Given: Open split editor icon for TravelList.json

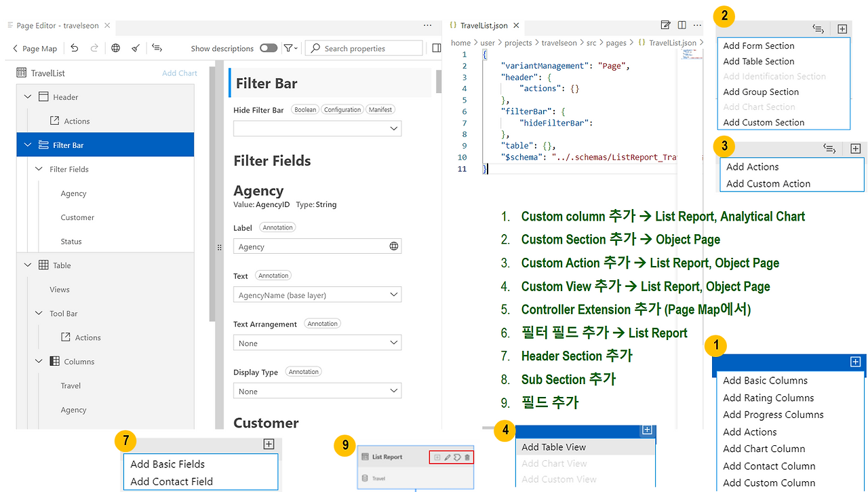Looking at the screenshot, I should pos(681,24).
